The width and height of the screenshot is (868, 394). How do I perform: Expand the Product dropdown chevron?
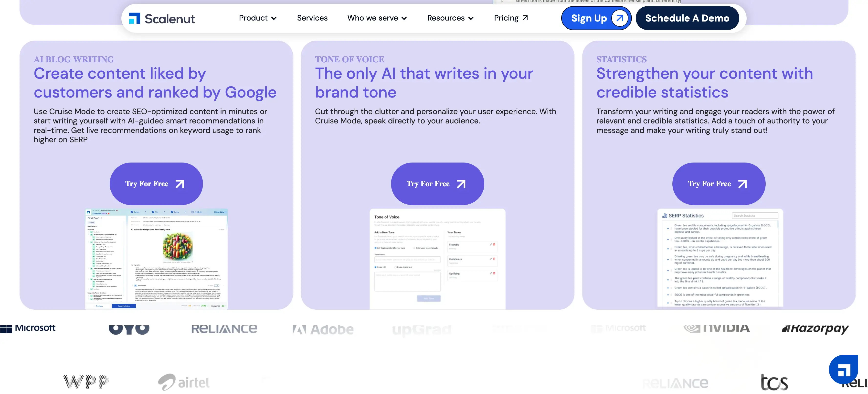click(274, 18)
